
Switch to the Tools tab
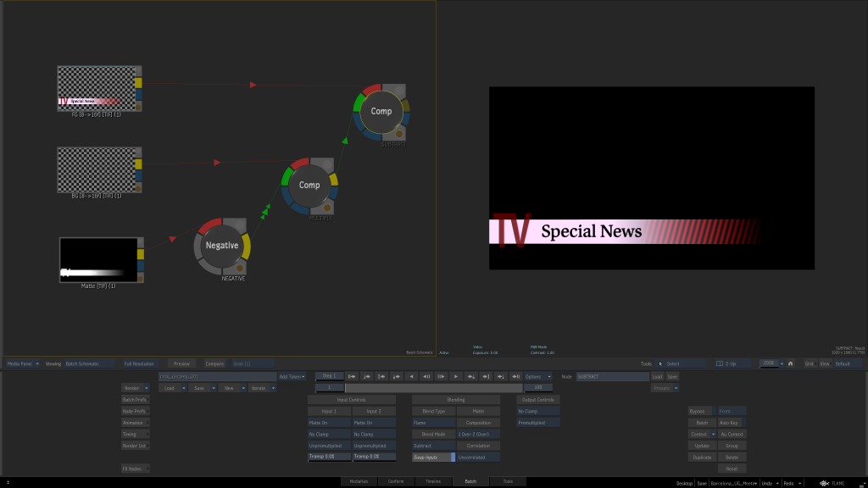pyautogui.click(x=508, y=481)
